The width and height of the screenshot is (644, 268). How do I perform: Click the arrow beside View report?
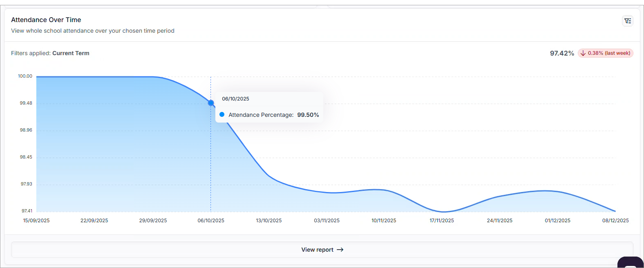(x=340, y=250)
